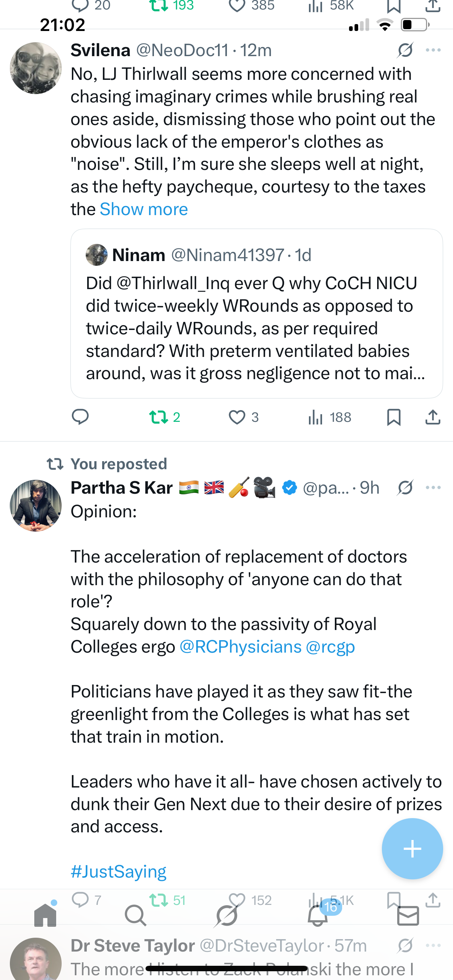Bookmark Svilena's post
The height and width of the screenshot is (980, 453).
pos(394,417)
